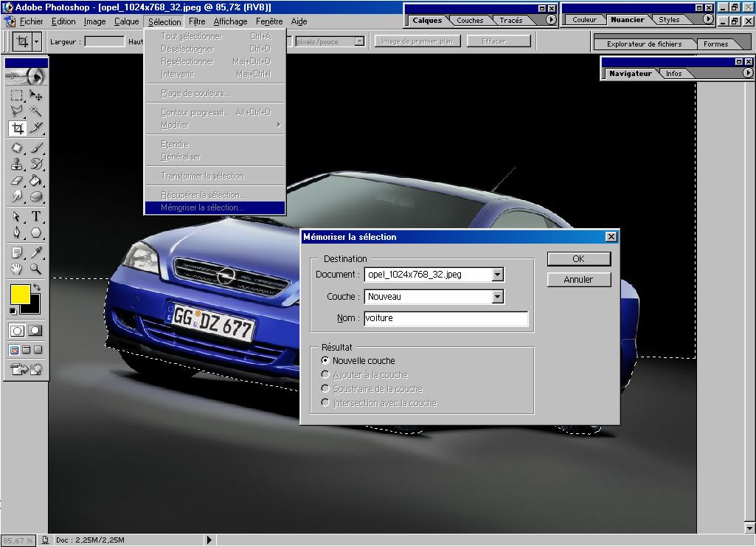756x547 pixels.
Task: Open the Navigateur palette flyout menu
Action: 747,73
